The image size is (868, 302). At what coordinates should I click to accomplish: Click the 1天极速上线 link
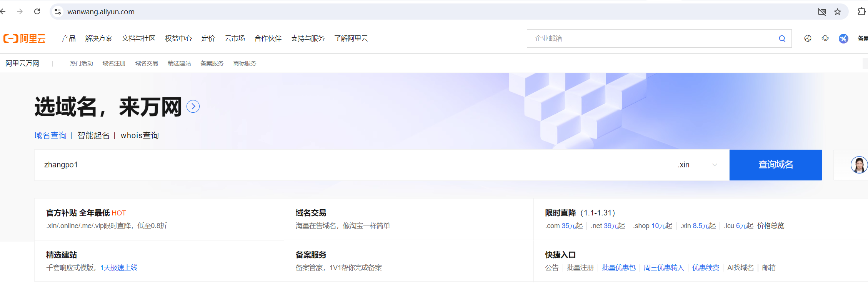coord(119,268)
